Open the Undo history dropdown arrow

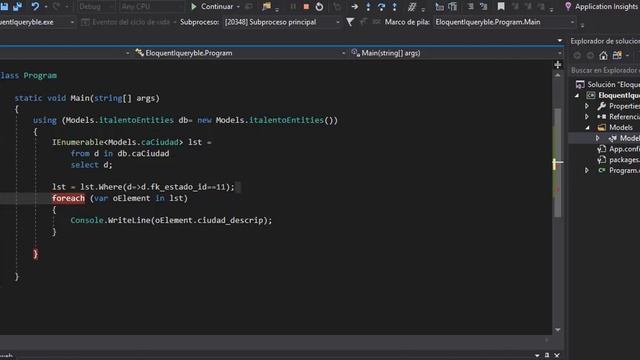pyautogui.click(x=45, y=7)
